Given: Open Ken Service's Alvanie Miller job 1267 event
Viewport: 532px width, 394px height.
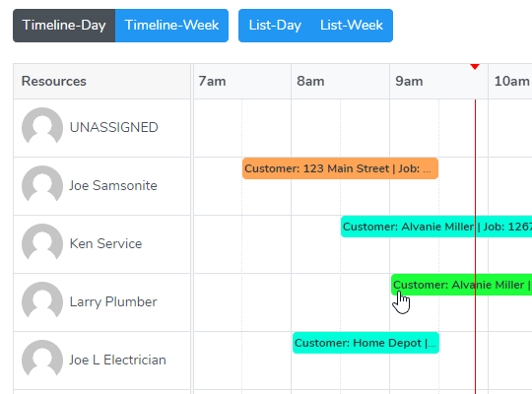Looking at the screenshot, I should point(436,227).
